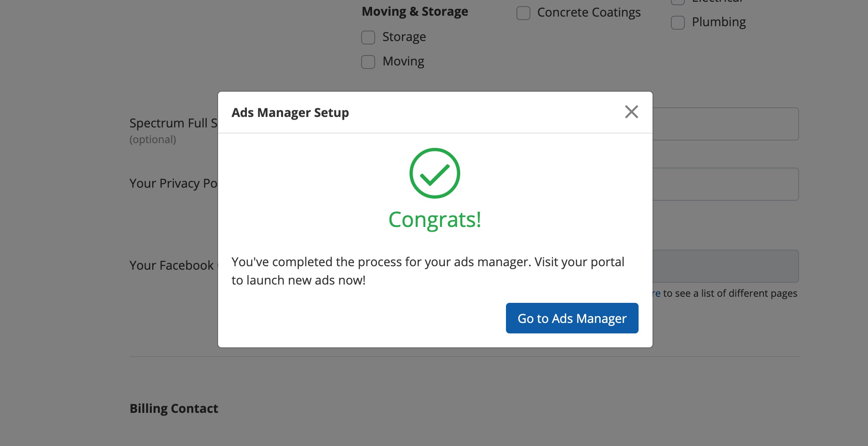Enable the Moving checkbox
868x446 pixels.
368,62
